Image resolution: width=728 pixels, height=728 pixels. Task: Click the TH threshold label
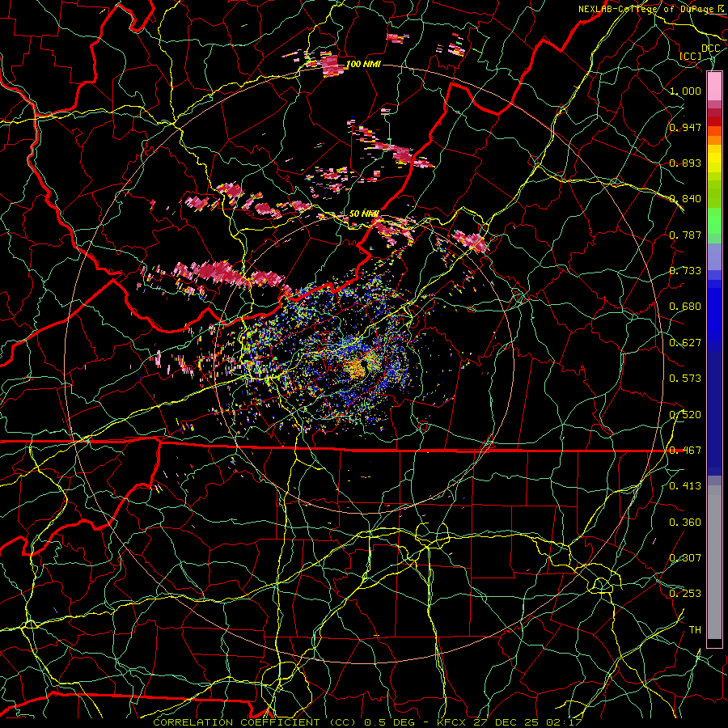click(695, 630)
